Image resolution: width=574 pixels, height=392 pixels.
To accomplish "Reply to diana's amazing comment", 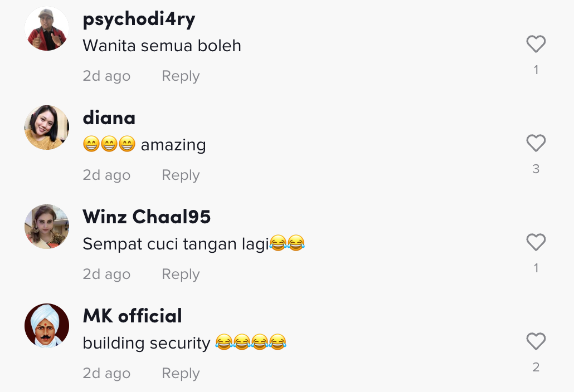I will (x=181, y=175).
